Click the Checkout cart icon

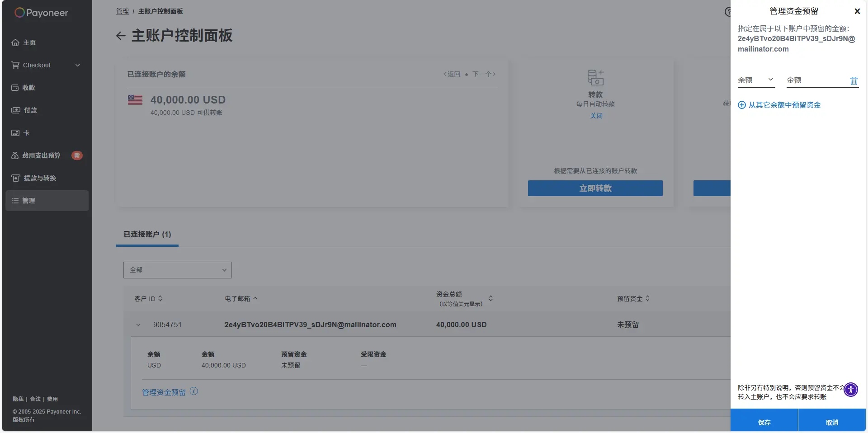point(15,65)
